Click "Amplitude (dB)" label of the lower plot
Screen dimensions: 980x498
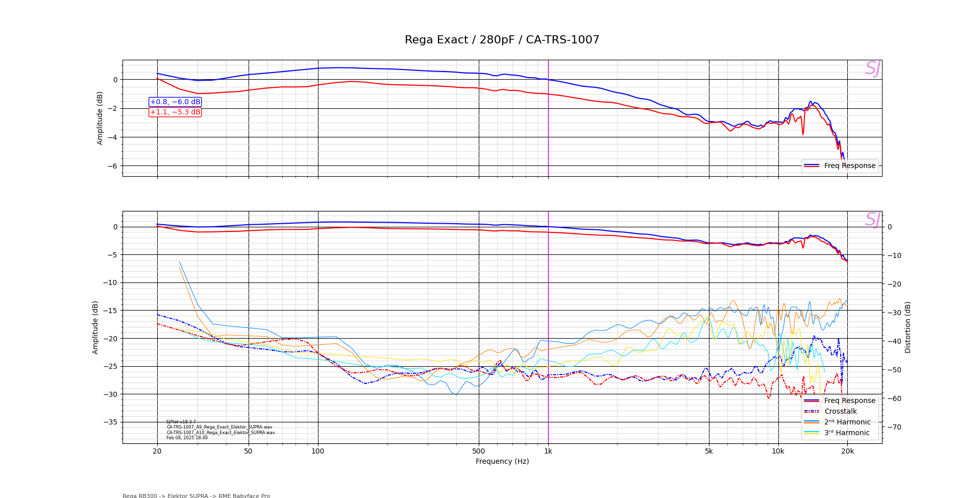(95, 327)
